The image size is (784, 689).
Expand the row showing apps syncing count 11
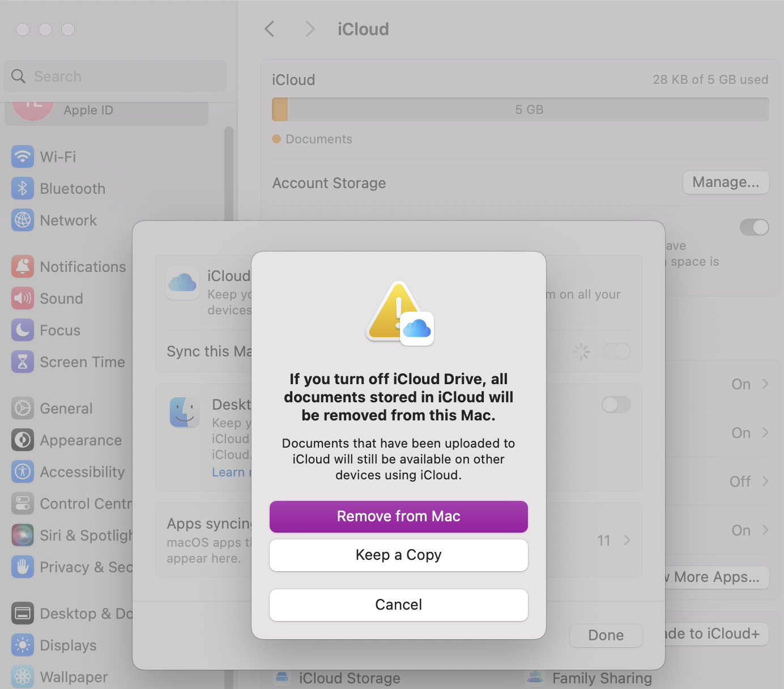click(x=627, y=541)
